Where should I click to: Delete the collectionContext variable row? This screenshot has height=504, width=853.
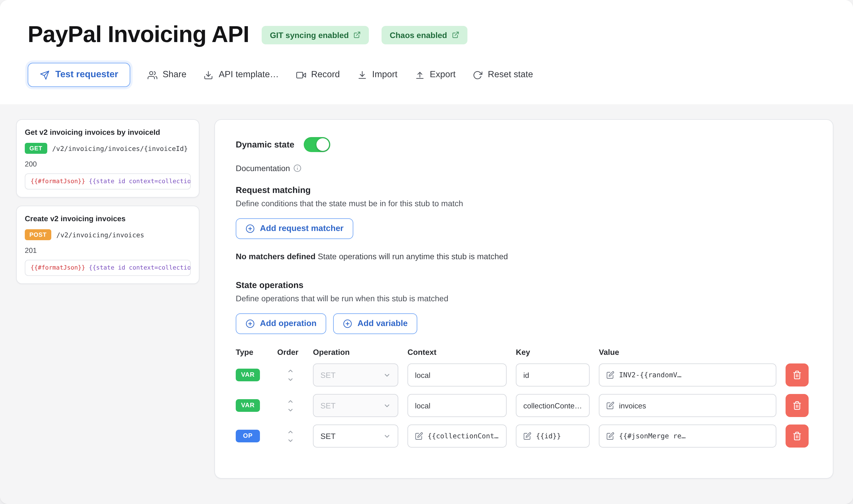click(x=797, y=406)
